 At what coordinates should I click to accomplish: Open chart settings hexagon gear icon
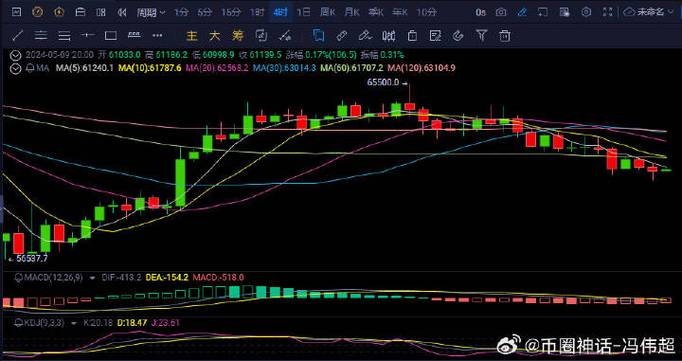click(586, 12)
